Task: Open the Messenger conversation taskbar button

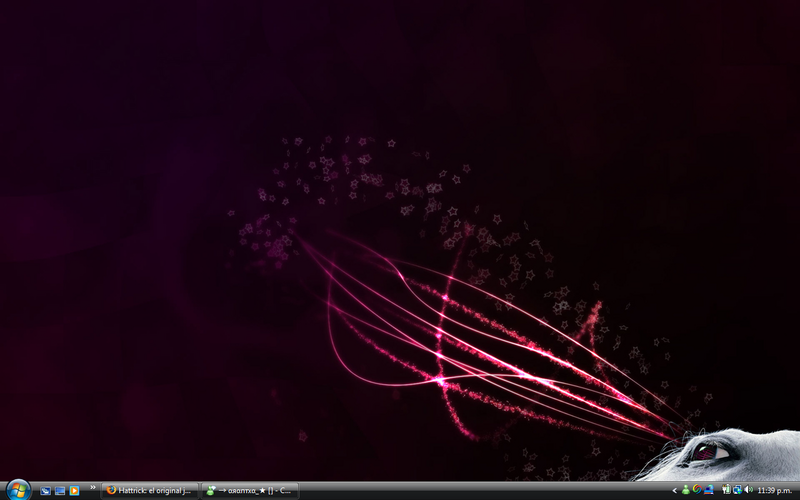Action: click(250, 491)
